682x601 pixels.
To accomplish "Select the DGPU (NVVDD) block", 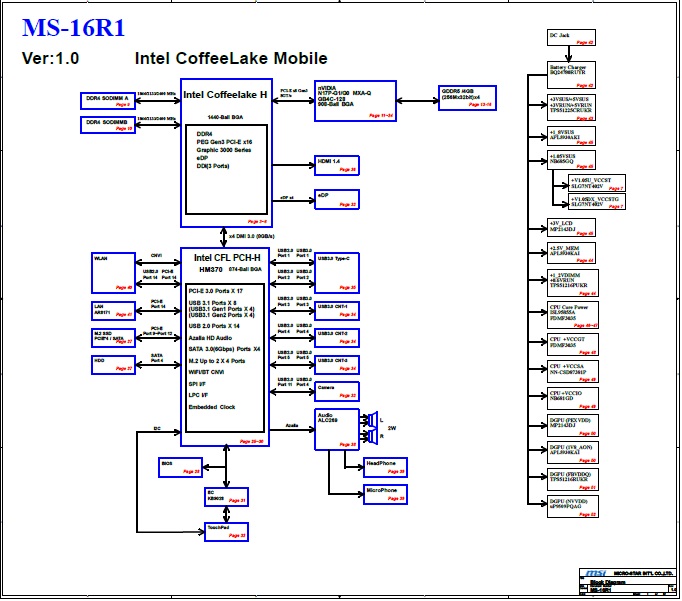I will (x=573, y=506).
